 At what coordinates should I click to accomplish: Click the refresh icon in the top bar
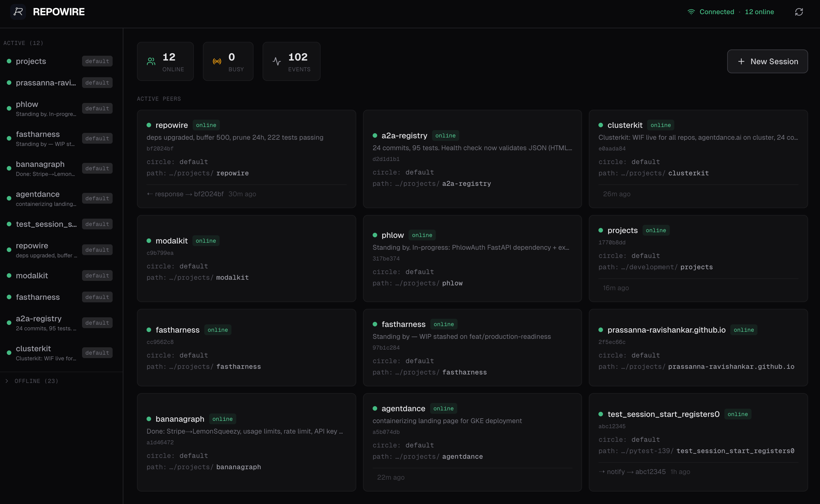[x=799, y=12]
